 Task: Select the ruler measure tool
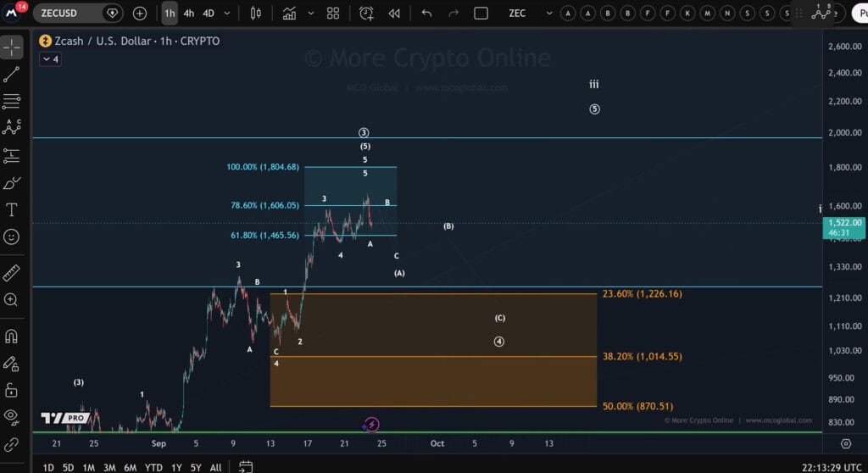coord(12,273)
